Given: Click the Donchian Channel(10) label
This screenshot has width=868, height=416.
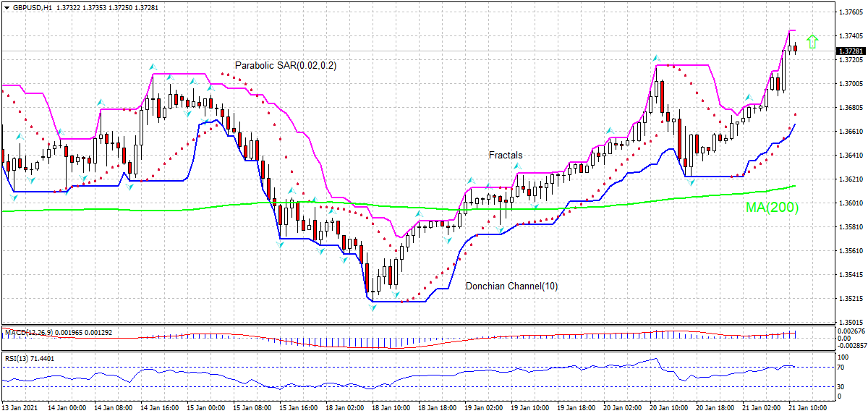Looking at the screenshot, I should tap(511, 286).
